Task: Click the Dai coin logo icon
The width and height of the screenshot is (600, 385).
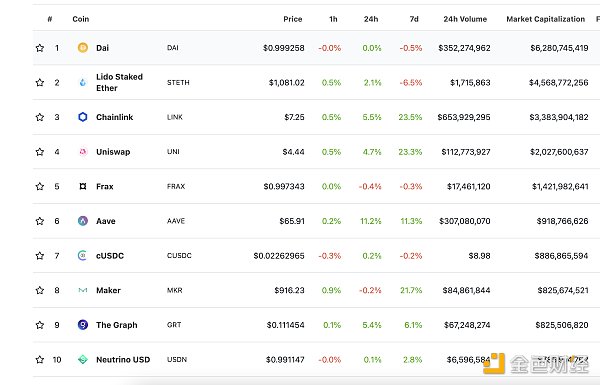Action: pos(83,48)
